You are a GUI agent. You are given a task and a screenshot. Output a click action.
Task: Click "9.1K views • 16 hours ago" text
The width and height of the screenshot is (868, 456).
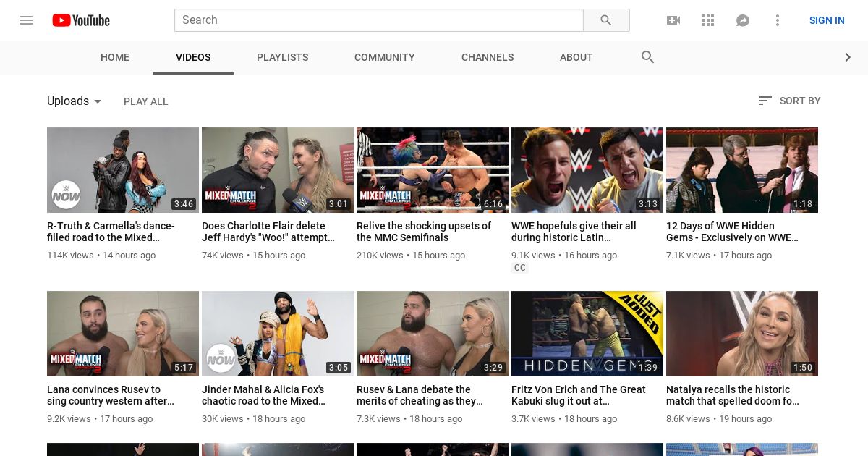pos(564,256)
